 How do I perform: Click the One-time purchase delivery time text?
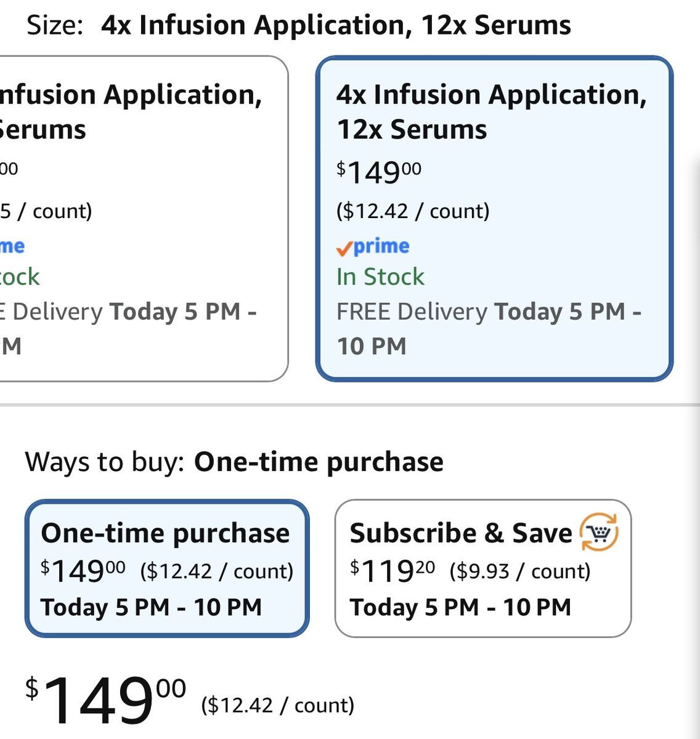(x=152, y=608)
